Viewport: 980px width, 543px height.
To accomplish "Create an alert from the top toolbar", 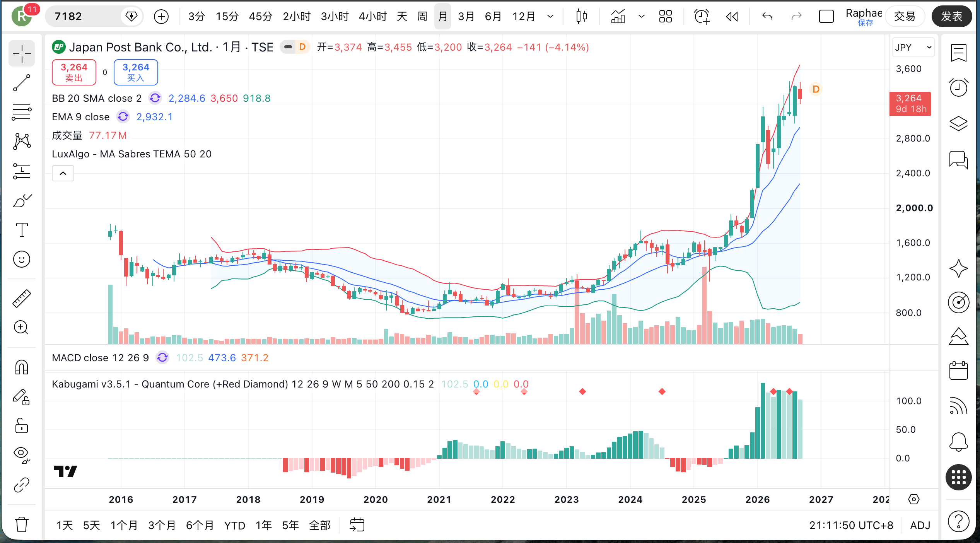I will [702, 16].
